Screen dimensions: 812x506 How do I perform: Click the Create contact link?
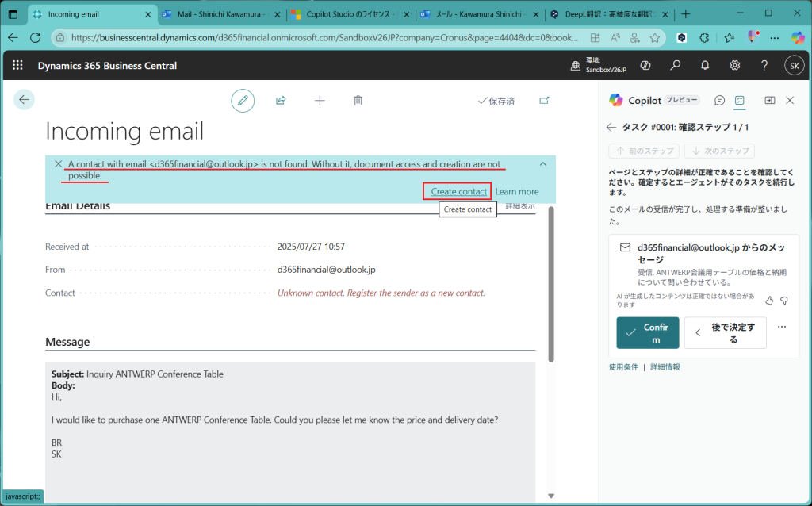[x=459, y=191]
